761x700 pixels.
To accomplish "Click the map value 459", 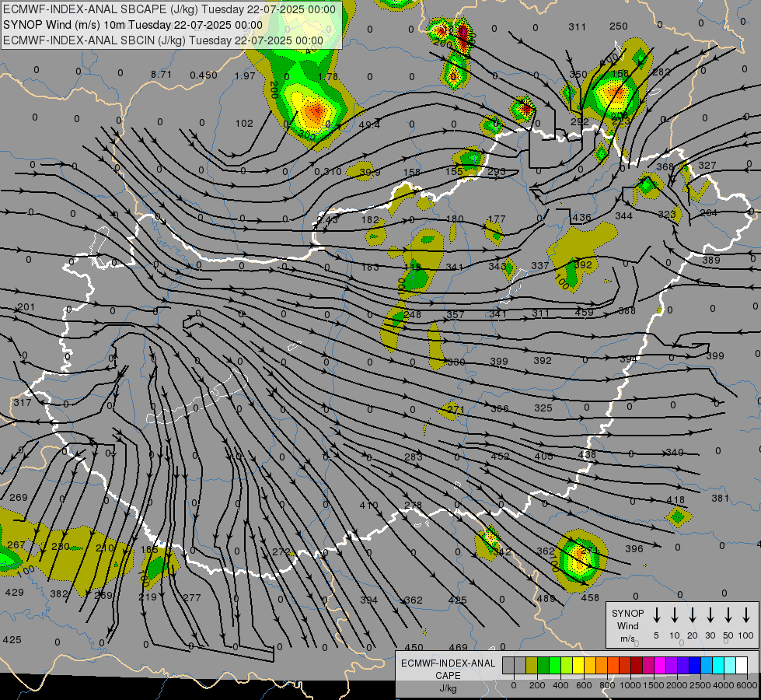I will point(584,313).
